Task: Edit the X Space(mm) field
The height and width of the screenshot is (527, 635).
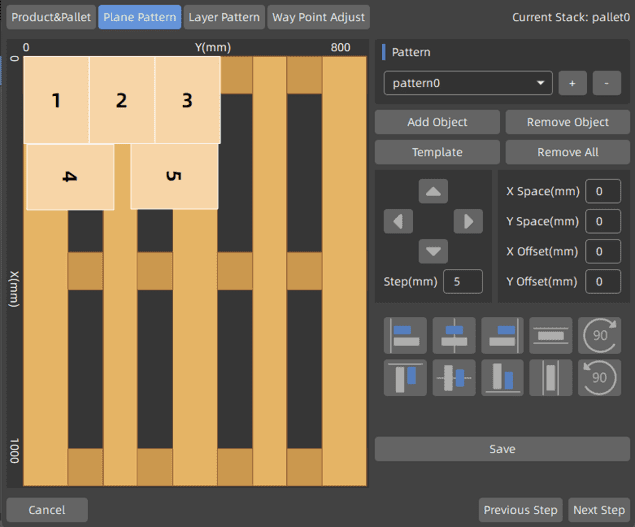Action: [x=603, y=191]
